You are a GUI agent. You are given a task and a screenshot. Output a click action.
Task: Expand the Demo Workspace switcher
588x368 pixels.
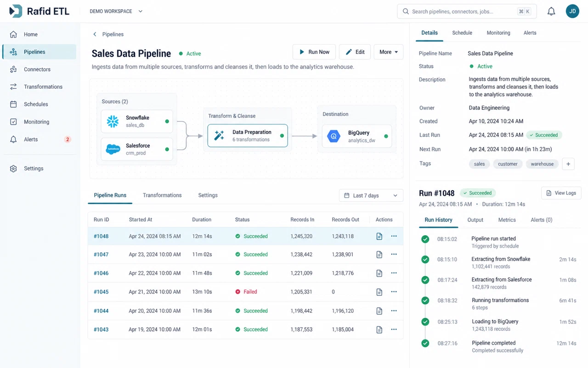[x=116, y=11]
